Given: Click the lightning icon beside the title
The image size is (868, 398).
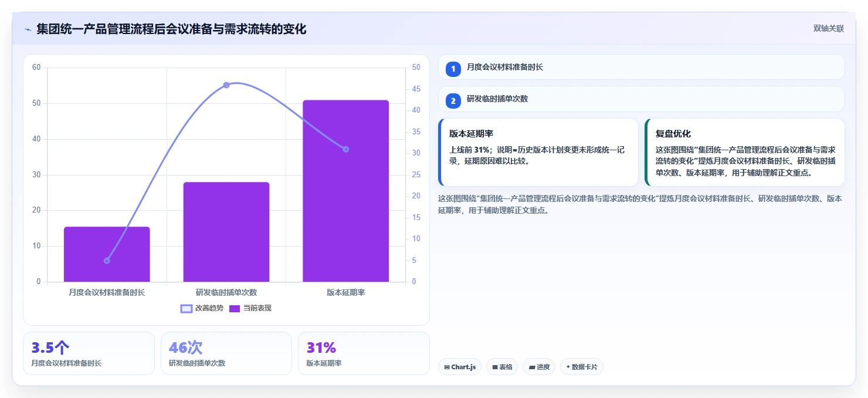Looking at the screenshot, I should [28, 29].
